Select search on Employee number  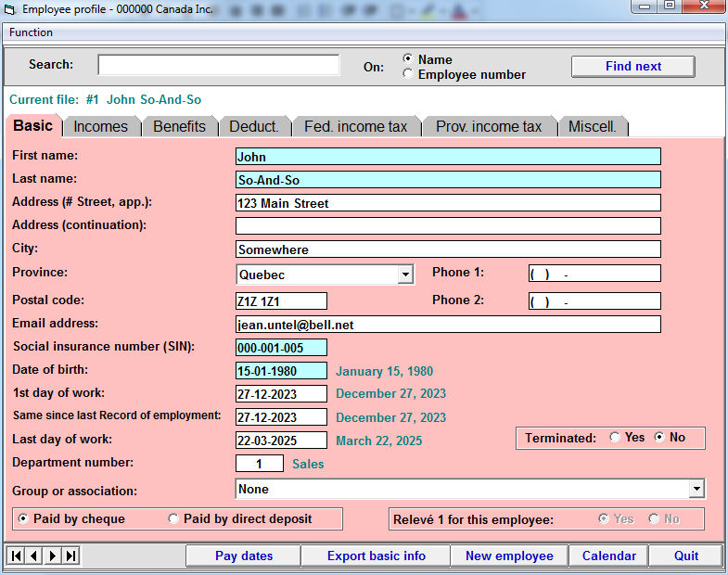408,74
